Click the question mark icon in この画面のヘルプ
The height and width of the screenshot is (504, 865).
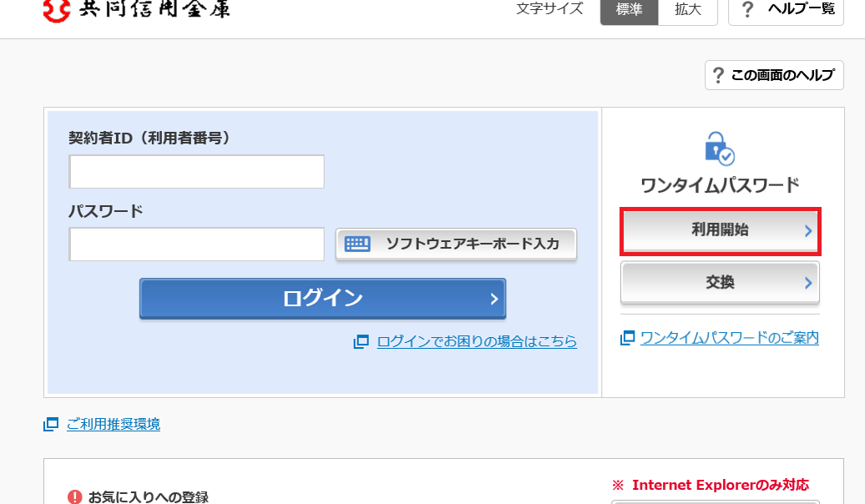(x=718, y=75)
